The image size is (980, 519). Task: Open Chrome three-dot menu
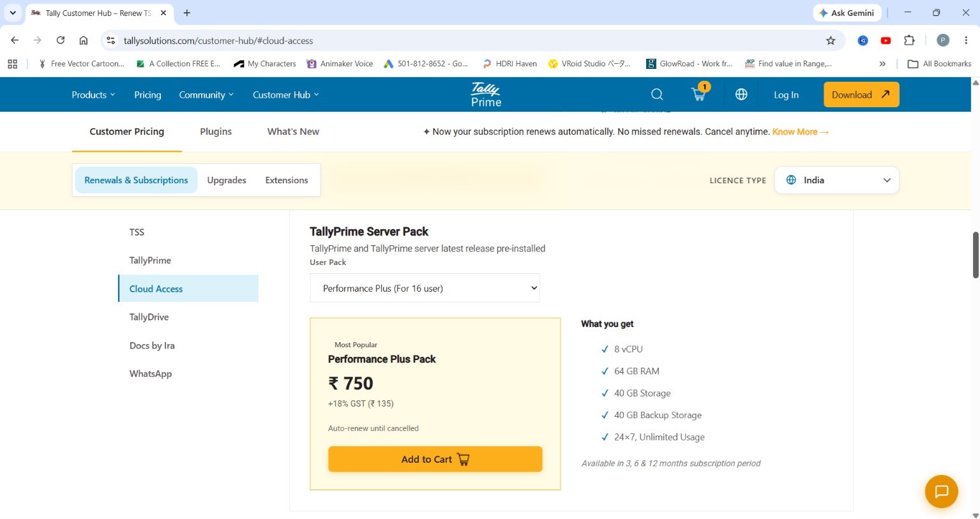966,40
